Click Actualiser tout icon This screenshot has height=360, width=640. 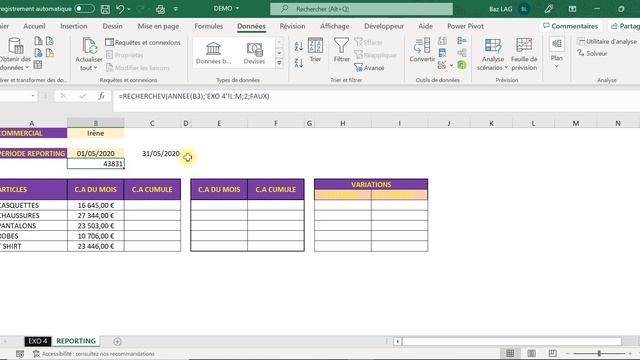coord(89,46)
